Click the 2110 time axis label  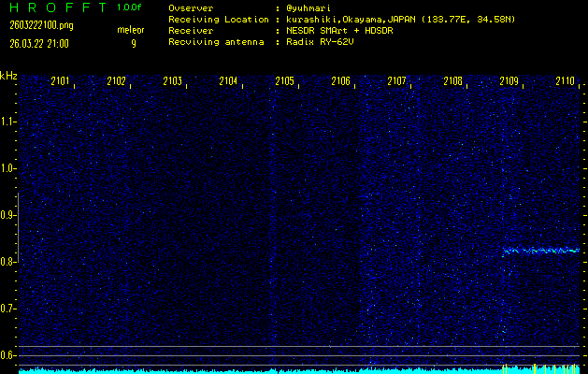566,81
